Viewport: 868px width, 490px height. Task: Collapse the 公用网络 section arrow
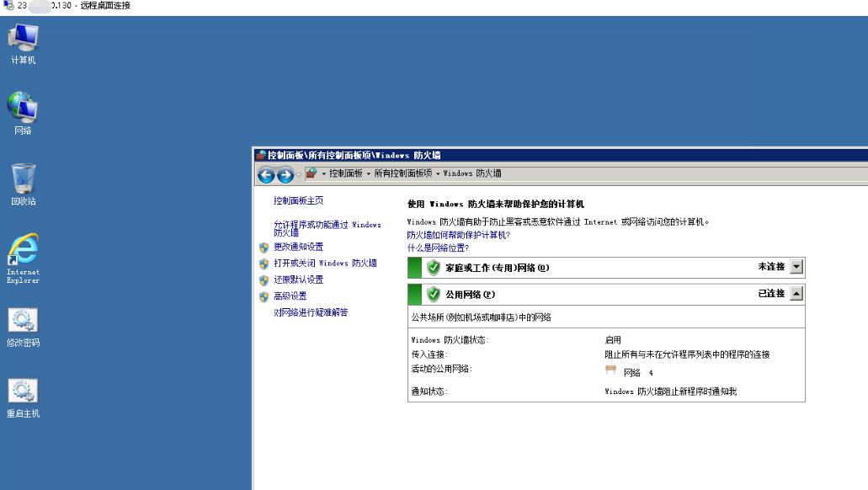796,294
